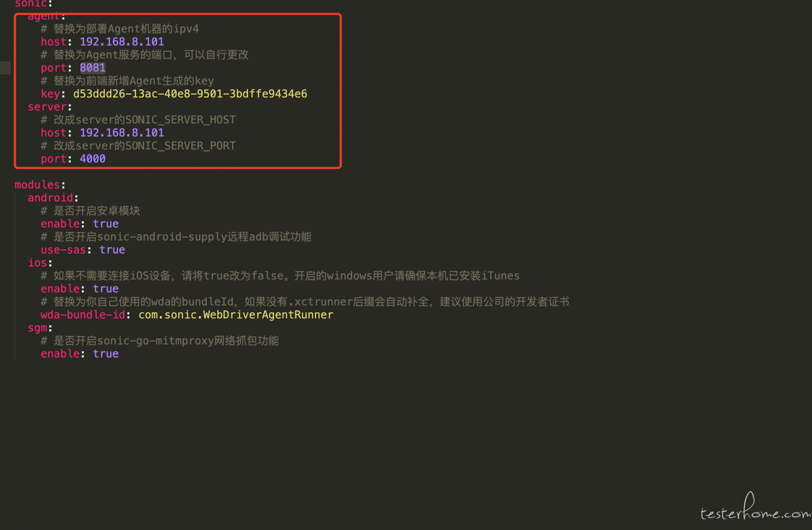Click the 'wda-bundle-id' key

click(x=83, y=315)
